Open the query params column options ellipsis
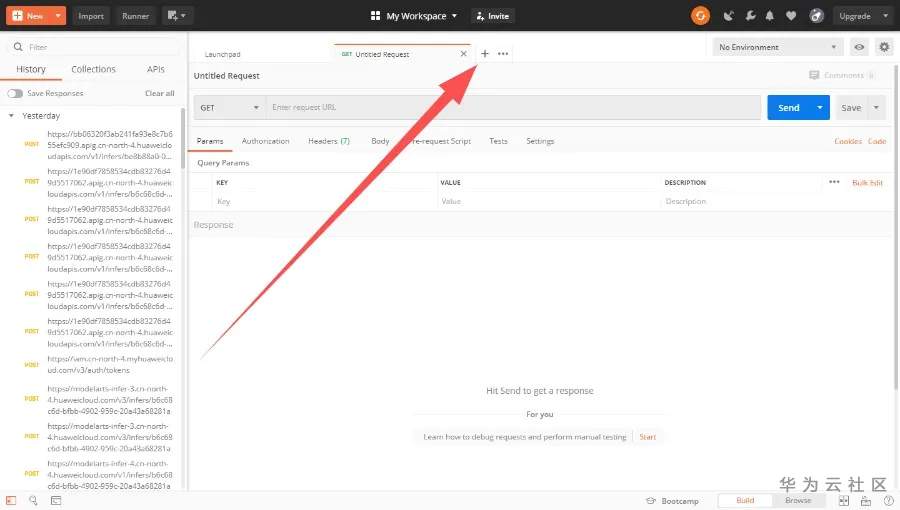900x510 pixels. [x=834, y=182]
